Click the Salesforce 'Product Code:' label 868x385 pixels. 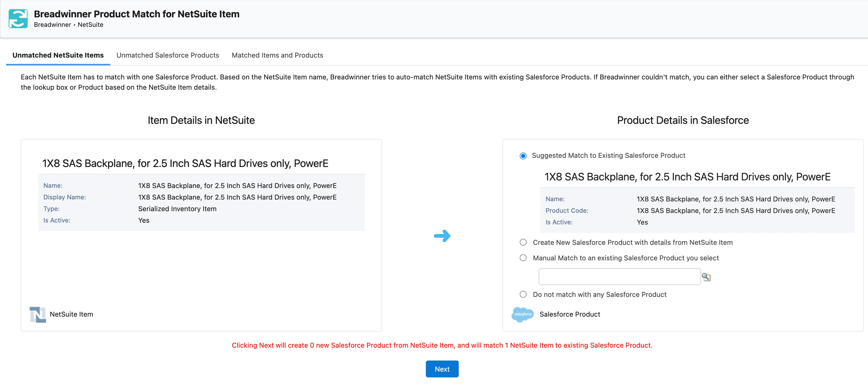click(567, 211)
